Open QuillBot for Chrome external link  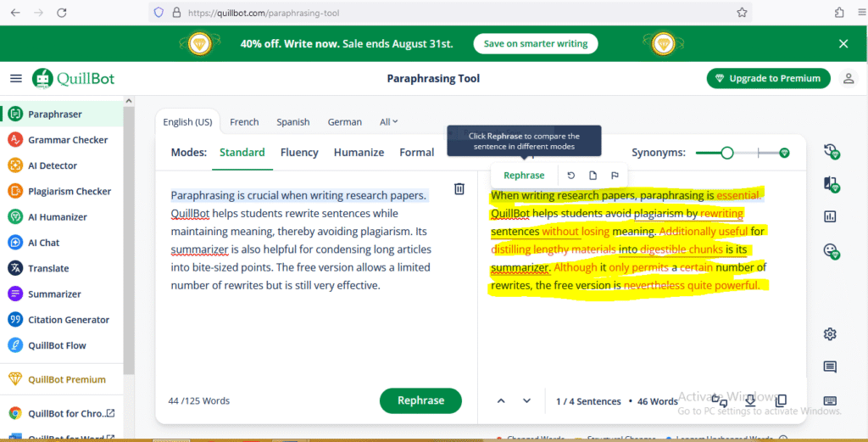tap(62, 413)
